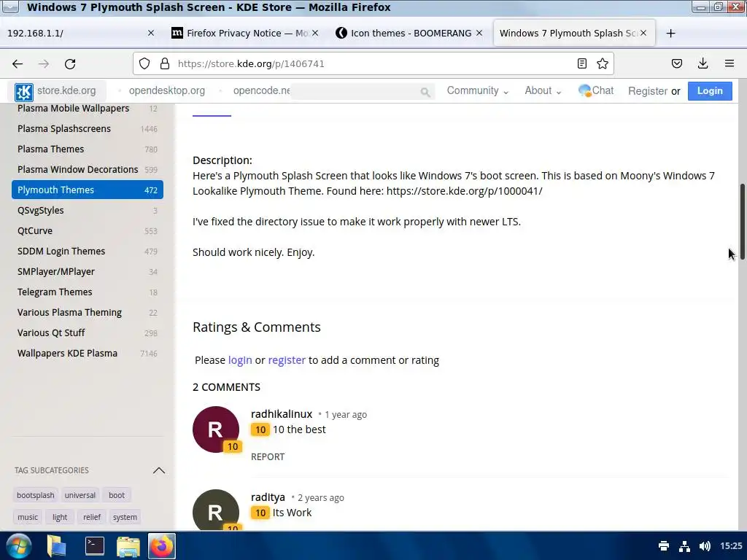
Task: Save page to Pocket icon
Action: click(x=677, y=64)
